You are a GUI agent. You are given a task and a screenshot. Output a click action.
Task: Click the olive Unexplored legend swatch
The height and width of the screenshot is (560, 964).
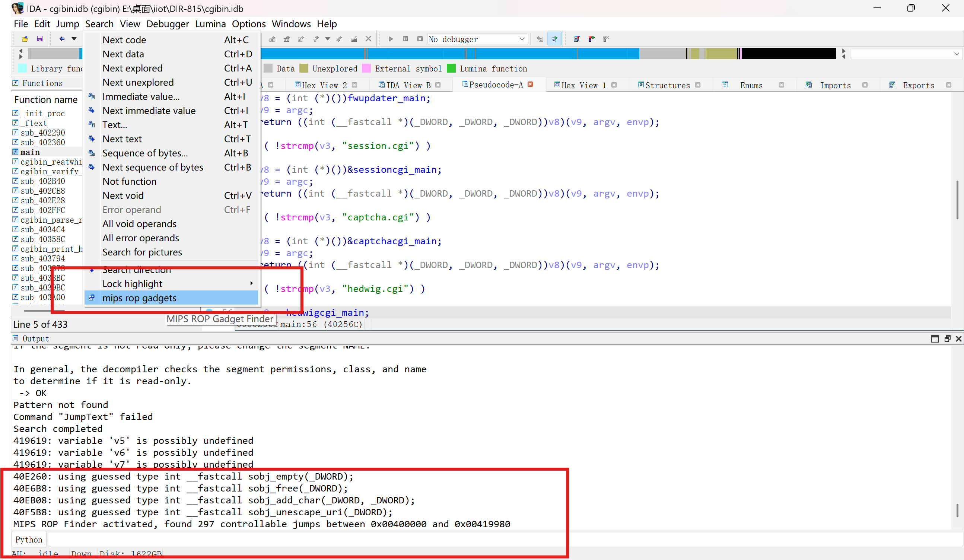pos(304,69)
